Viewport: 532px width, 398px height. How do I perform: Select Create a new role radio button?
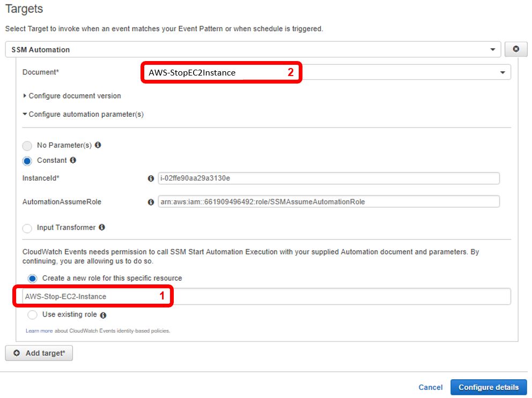coord(33,279)
